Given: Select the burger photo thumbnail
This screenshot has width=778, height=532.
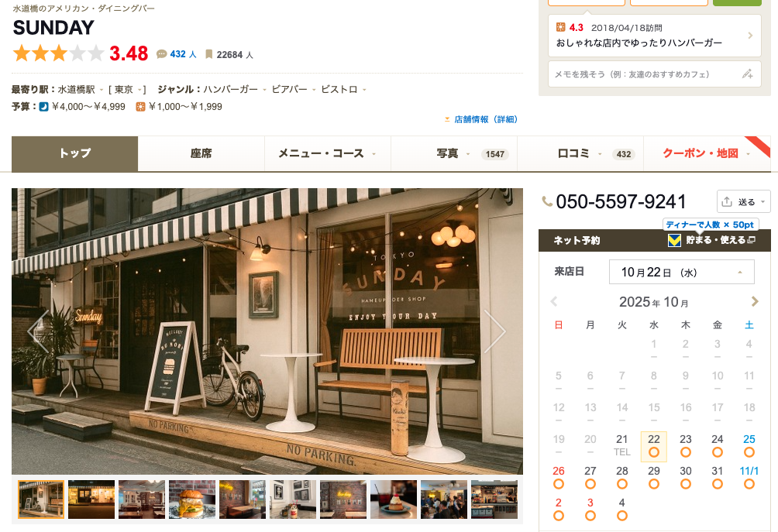Looking at the screenshot, I should [192, 499].
